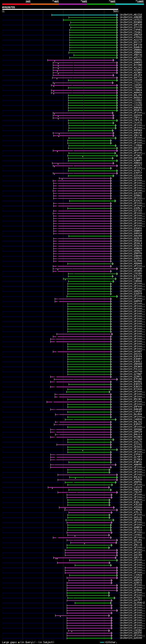The width and height of the screenshot is (146, 644).
Task: Click the UniRef100_A8J216 hit label
Action: [131, 15]
